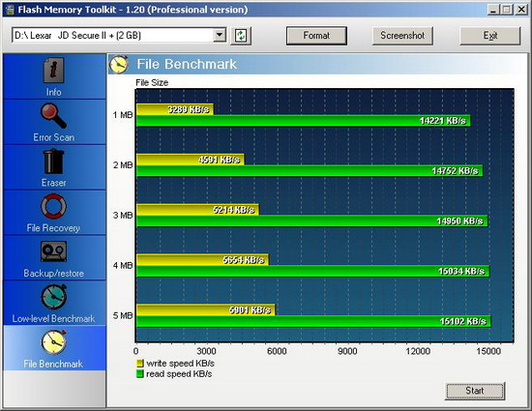Click the 5 MB file size label
The image size is (532, 411).
123,315
